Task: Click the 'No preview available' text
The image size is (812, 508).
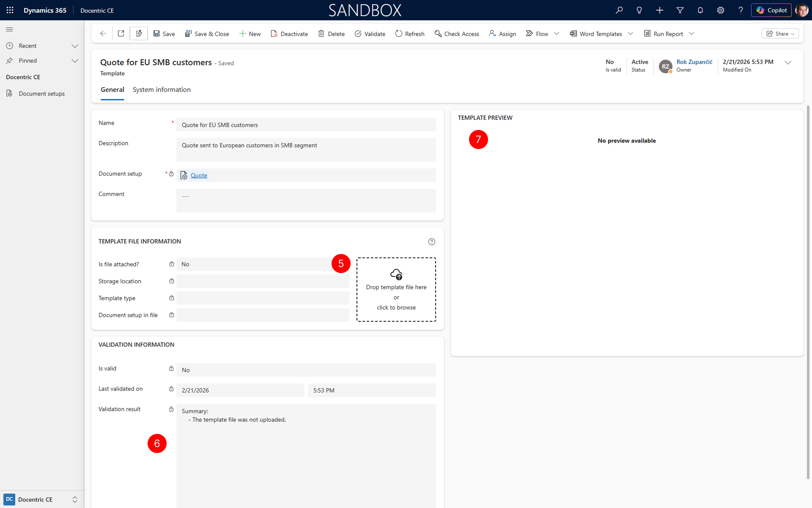Action: click(627, 141)
